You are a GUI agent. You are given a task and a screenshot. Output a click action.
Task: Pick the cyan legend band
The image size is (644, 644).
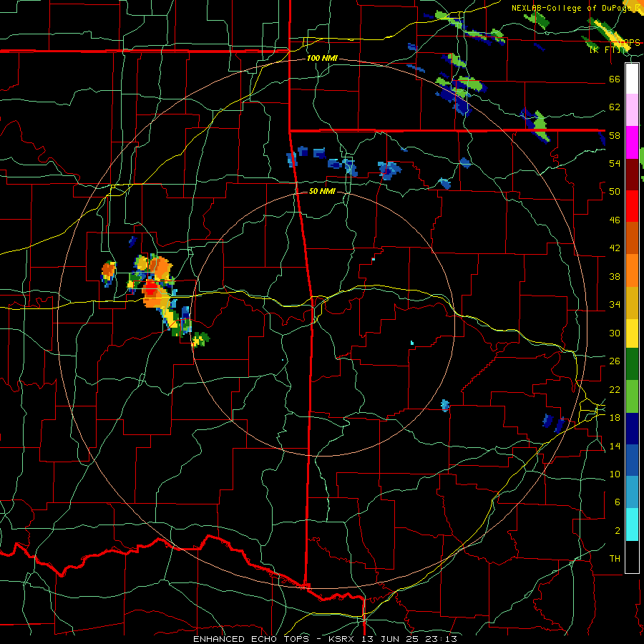[632, 525]
